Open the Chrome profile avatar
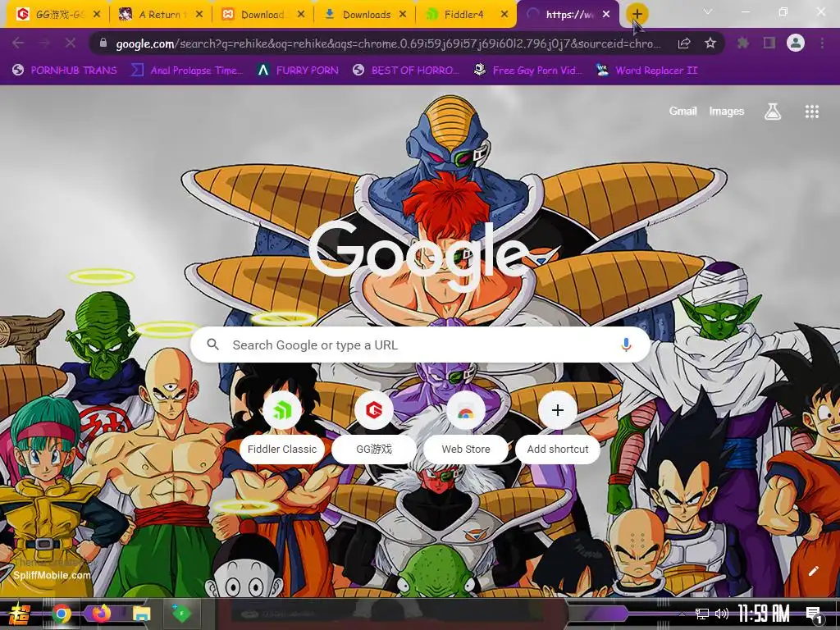This screenshot has width=840, height=630. 796,43
